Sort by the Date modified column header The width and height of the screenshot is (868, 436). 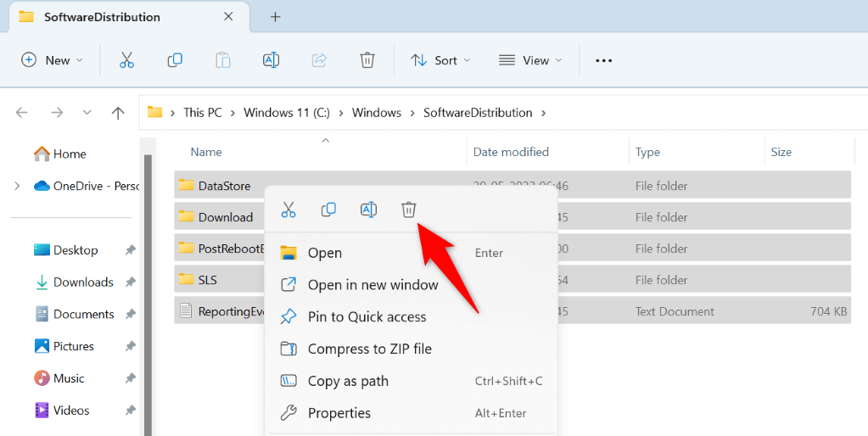511,152
